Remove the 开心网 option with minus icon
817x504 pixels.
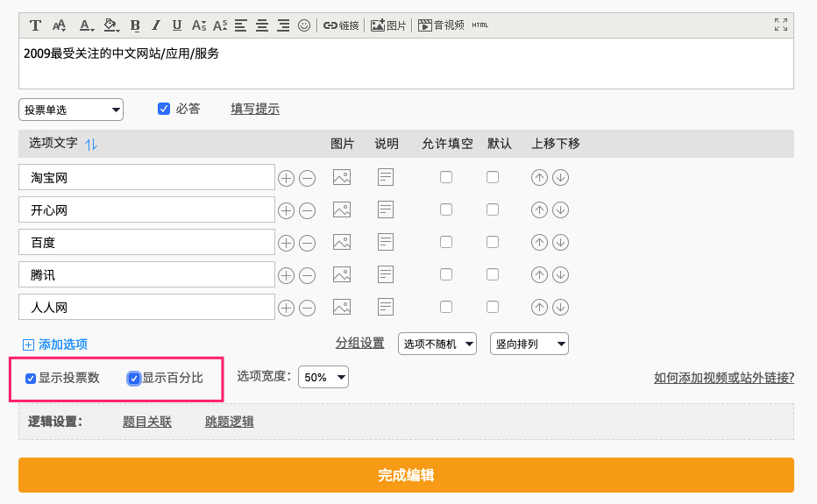click(x=307, y=210)
